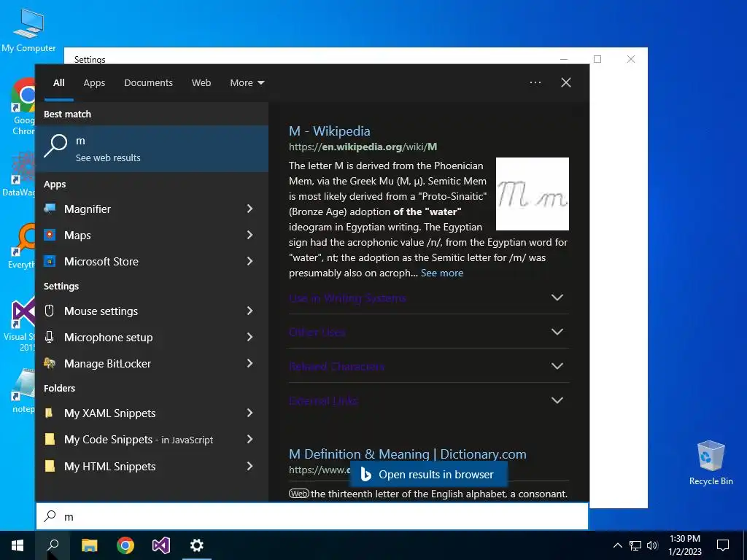The width and height of the screenshot is (747, 560).
Task: Open Google Chrome from the taskbar
Action: tap(125, 545)
